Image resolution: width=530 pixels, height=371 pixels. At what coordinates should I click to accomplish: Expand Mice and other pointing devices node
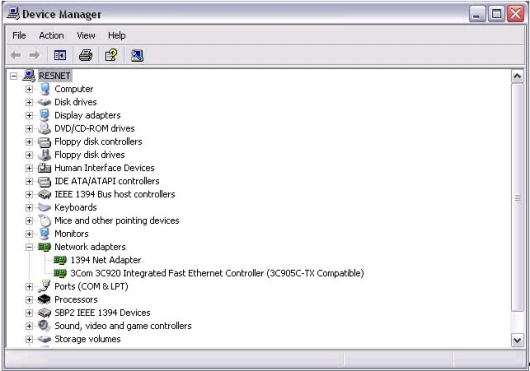(29, 221)
